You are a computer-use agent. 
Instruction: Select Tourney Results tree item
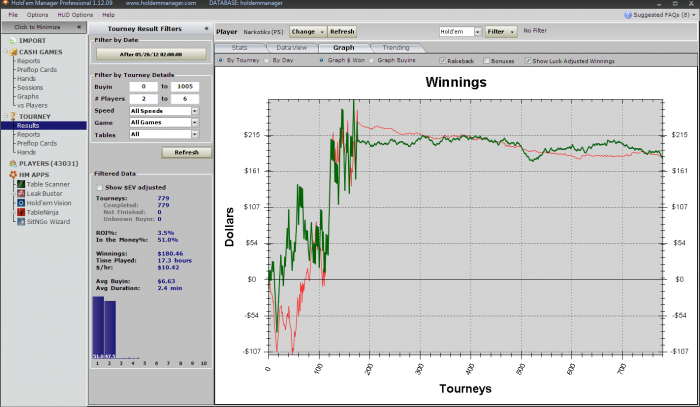pyautogui.click(x=28, y=125)
